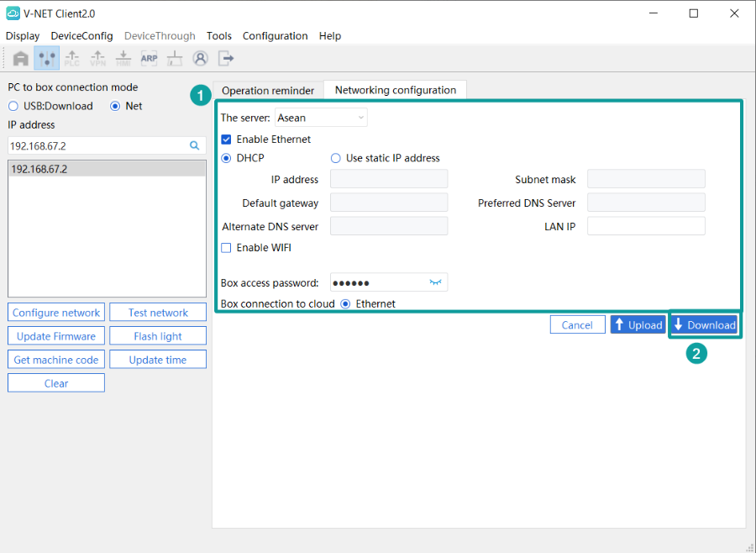Image resolution: width=756 pixels, height=553 pixels.
Task: Toggle the Enable Ethernet checkbox
Action: [x=226, y=140]
